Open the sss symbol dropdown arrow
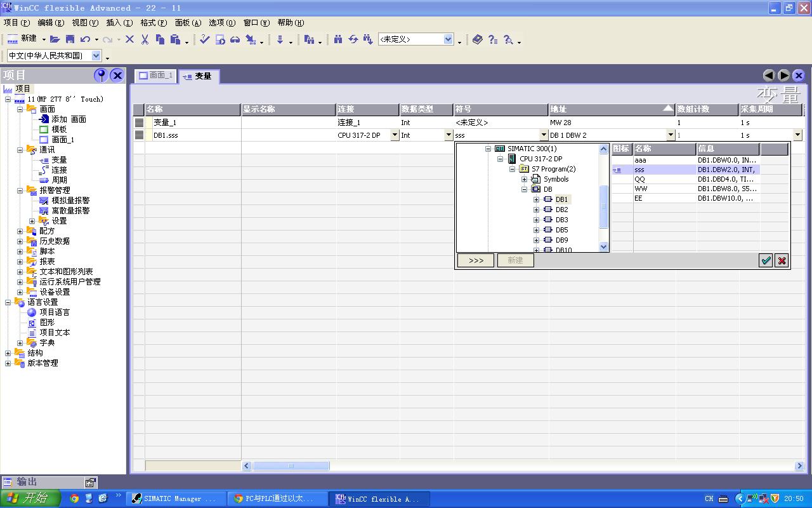 tap(544, 135)
